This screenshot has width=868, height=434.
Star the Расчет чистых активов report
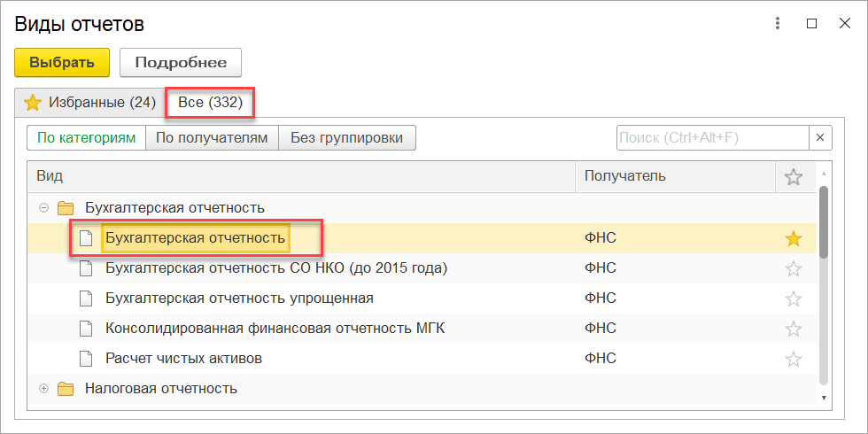tap(794, 359)
